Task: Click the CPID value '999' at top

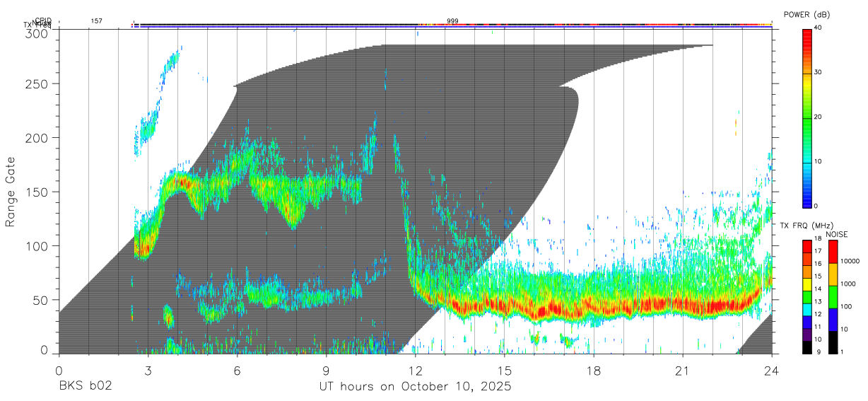Action: click(x=452, y=21)
